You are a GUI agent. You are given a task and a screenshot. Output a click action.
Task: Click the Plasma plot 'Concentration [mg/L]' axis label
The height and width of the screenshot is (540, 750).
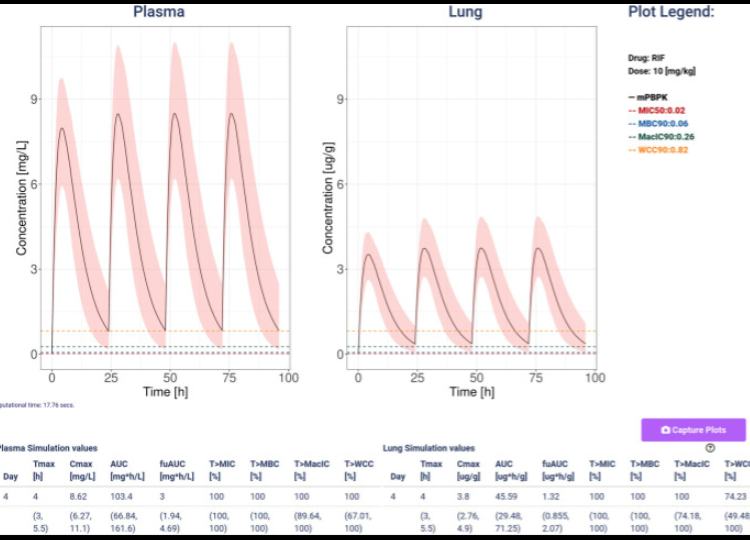pos(21,198)
